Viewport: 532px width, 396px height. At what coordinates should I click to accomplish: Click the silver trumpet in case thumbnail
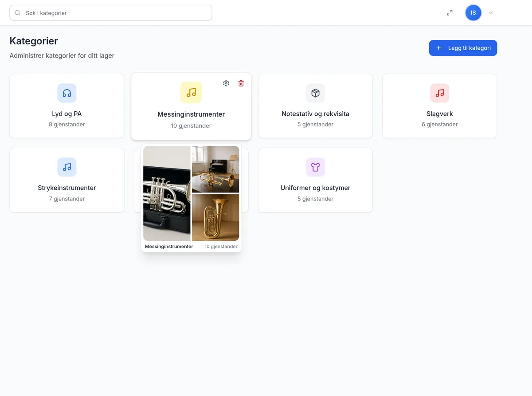point(167,193)
